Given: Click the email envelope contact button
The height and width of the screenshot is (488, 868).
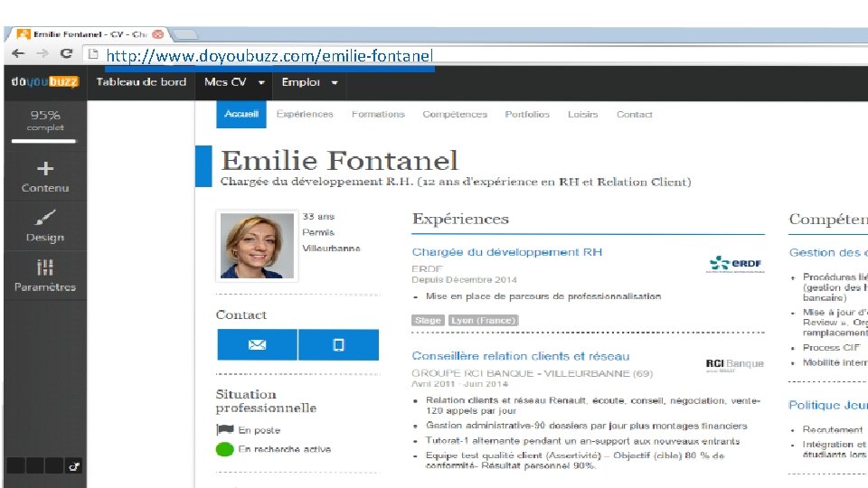Looking at the screenshot, I should pos(257,344).
